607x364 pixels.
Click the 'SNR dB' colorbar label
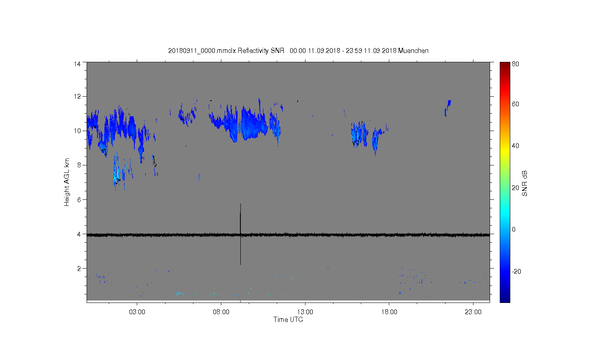[x=524, y=183]
